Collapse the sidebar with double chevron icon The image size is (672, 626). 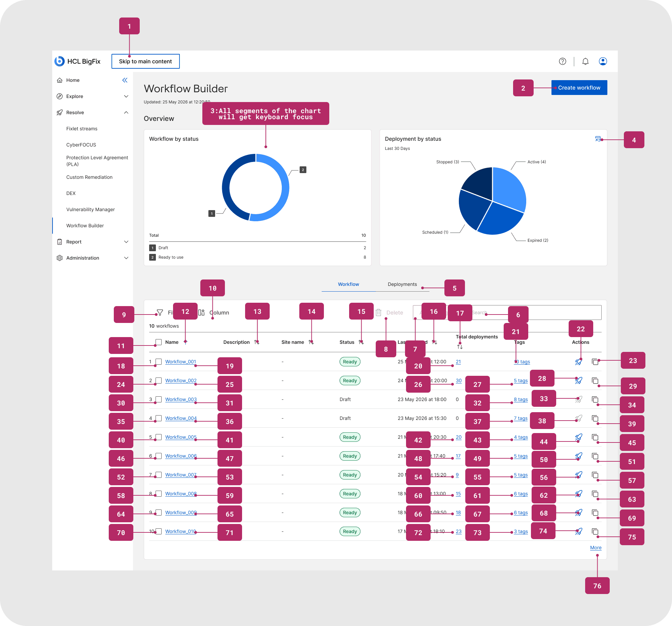tap(125, 80)
